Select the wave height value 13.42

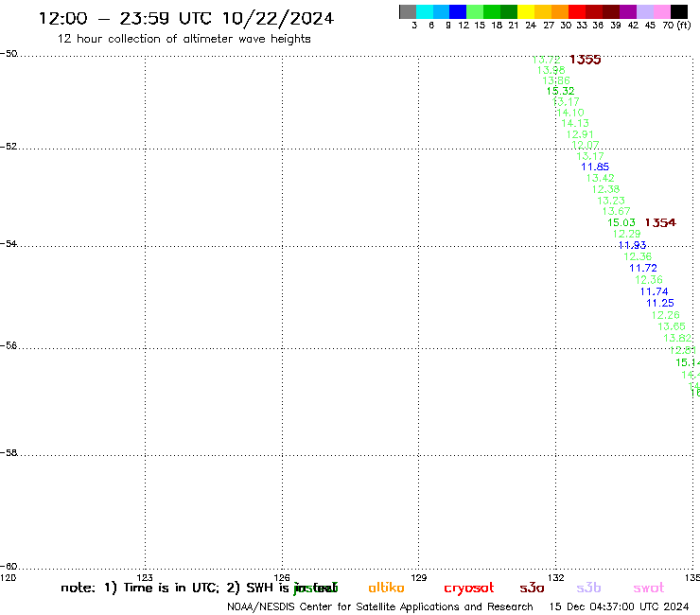coord(601,178)
